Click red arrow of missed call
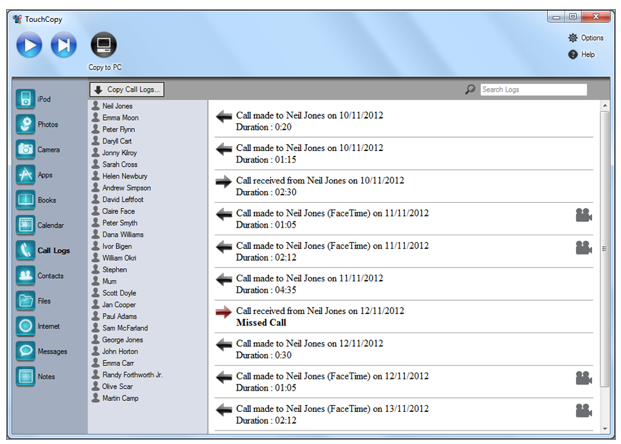Screen dimensions: 621x444 click(223, 312)
